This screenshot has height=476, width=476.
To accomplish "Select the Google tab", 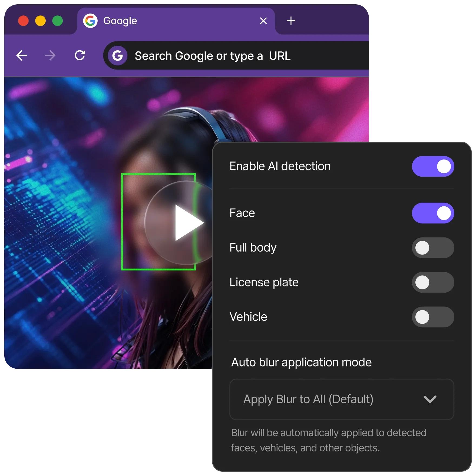I will 173,21.
